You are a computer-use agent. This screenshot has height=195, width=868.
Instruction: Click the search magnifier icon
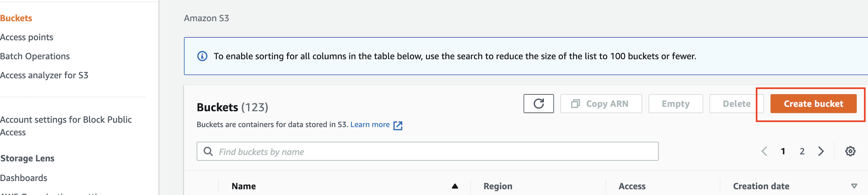tap(208, 152)
